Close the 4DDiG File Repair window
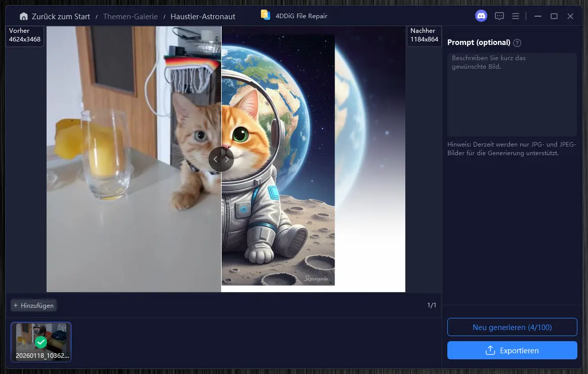Image resolution: width=588 pixels, height=374 pixels. point(570,16)
